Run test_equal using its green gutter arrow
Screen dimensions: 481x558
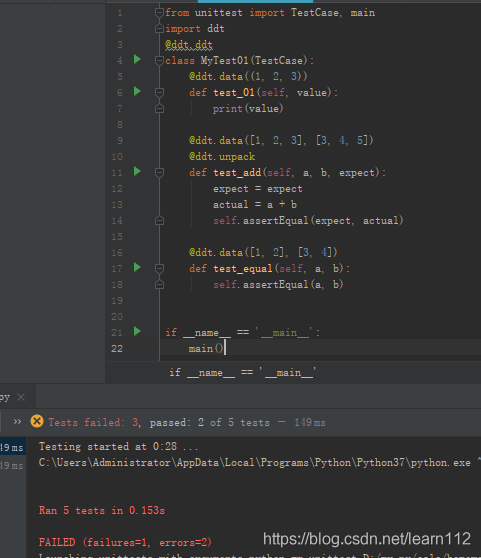tap(137, 267)
